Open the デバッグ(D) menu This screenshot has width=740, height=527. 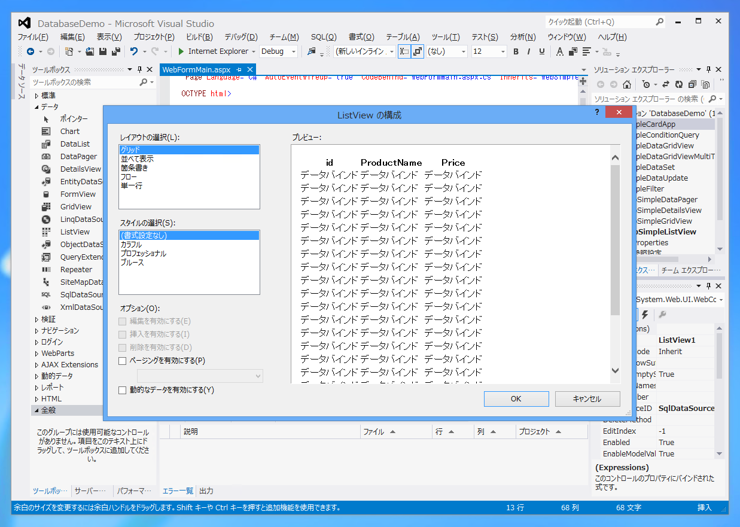tap(241, 37)
